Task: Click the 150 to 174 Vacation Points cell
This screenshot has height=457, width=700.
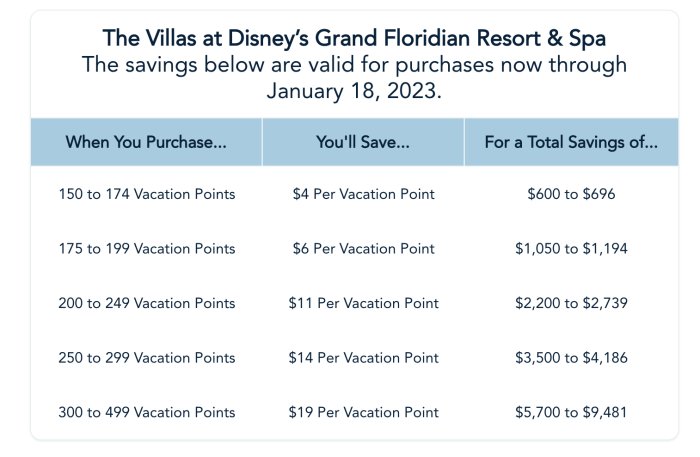Action: (147, 194)
